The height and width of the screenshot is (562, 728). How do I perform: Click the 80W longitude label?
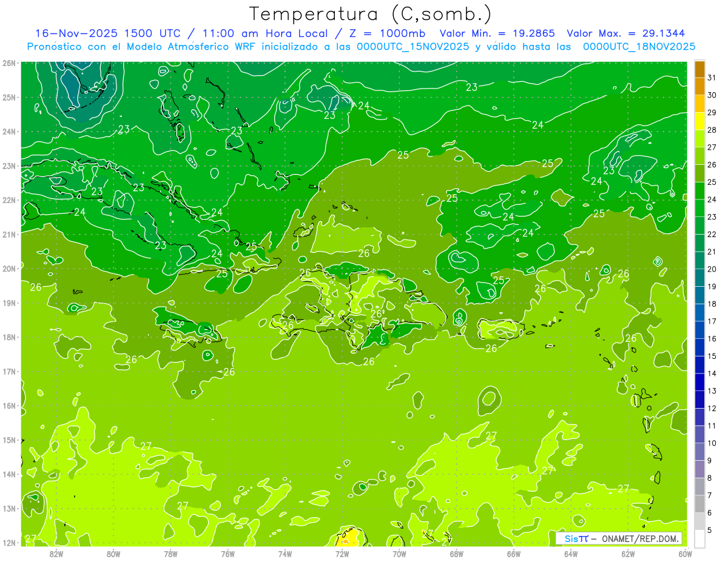(x=113, y=554)
